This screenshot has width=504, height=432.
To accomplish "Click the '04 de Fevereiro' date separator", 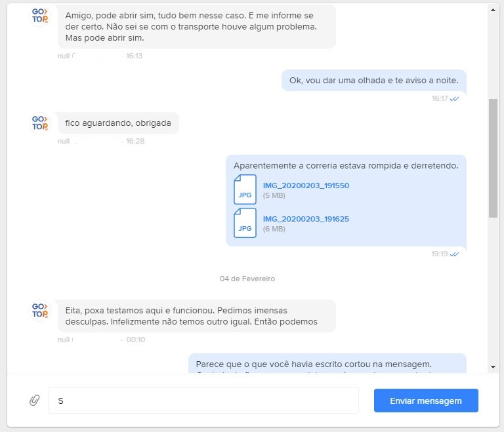I will 247,279.
